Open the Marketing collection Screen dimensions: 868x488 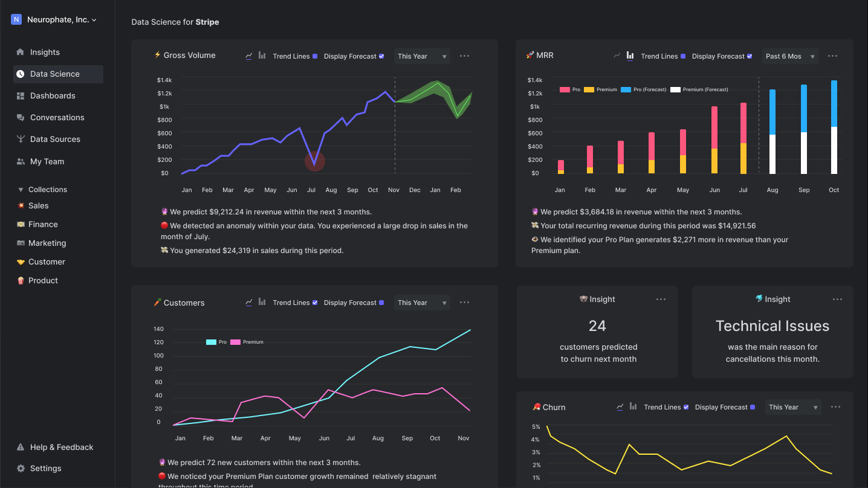click(47, 243)
